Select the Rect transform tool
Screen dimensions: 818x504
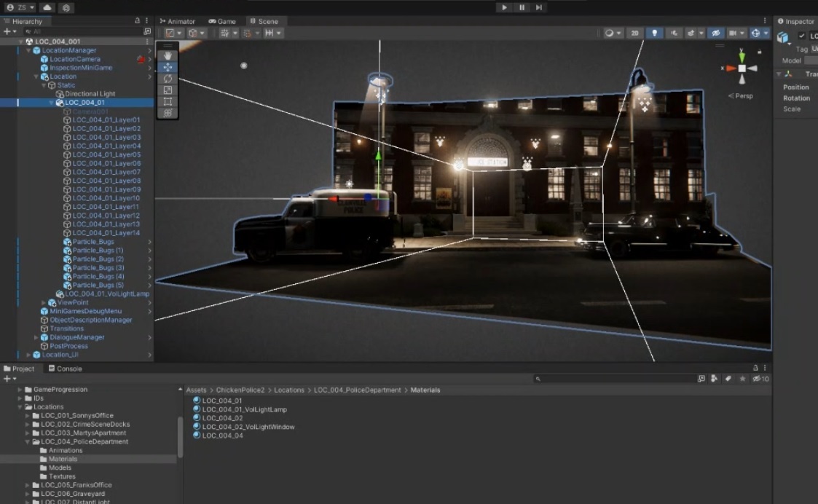tap(168, 101)
